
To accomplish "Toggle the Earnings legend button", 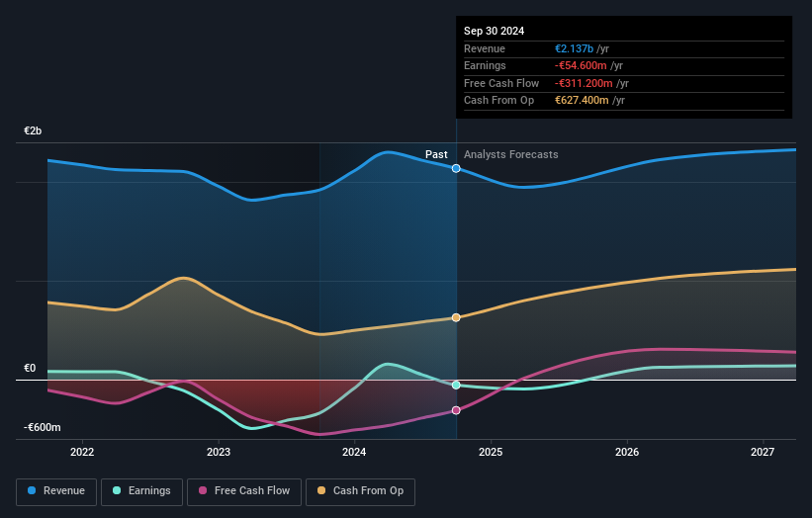I will 141,491.
